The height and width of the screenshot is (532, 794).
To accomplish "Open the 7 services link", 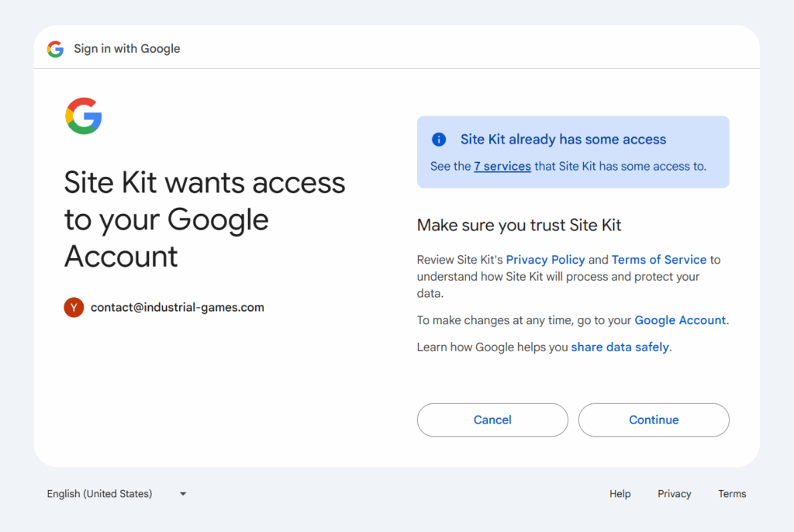I will coord(502,166).
